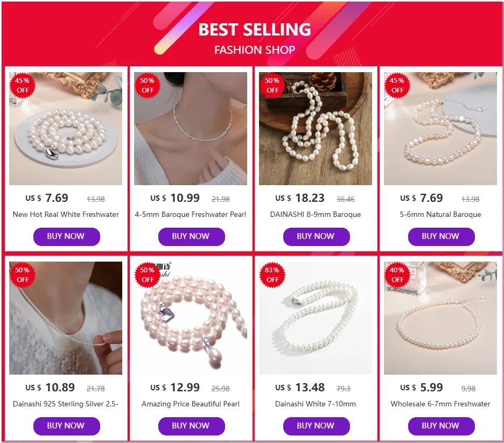Open the Wholesale 6-7mm Freshwater necklace image

pos(440,318)
